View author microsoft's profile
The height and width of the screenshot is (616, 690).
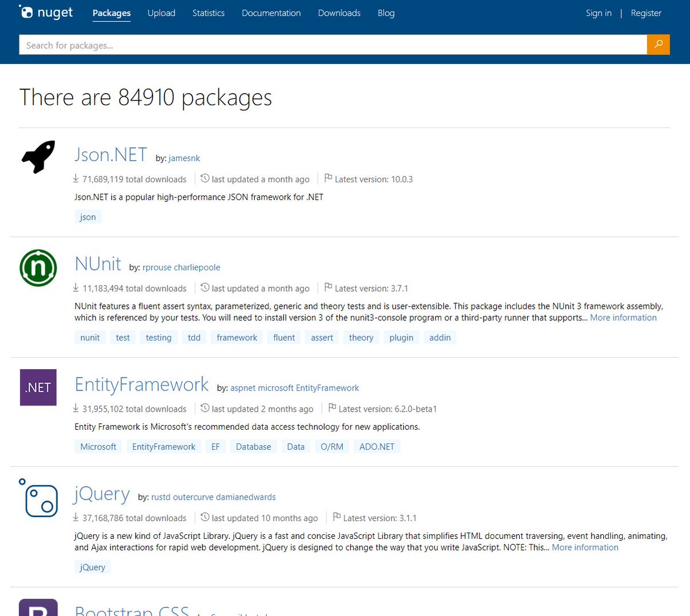(276, 388)
